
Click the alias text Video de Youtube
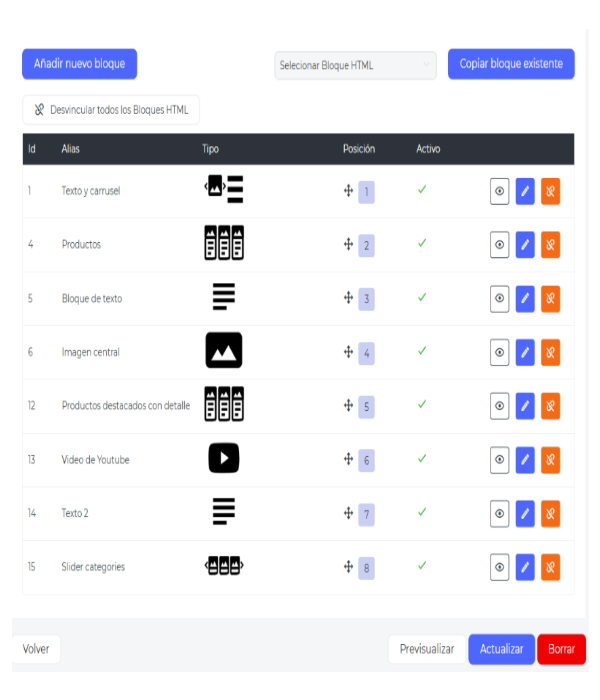pyautogui.click(x=96, y=460)
